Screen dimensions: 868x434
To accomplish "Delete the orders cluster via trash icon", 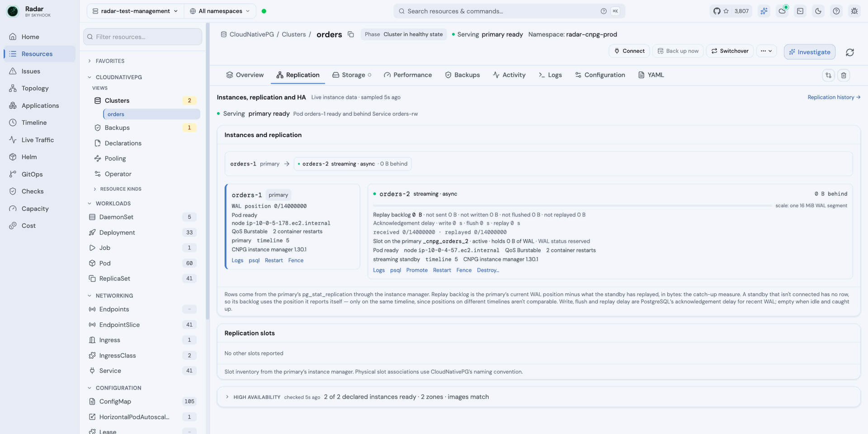I will point(844,75).
